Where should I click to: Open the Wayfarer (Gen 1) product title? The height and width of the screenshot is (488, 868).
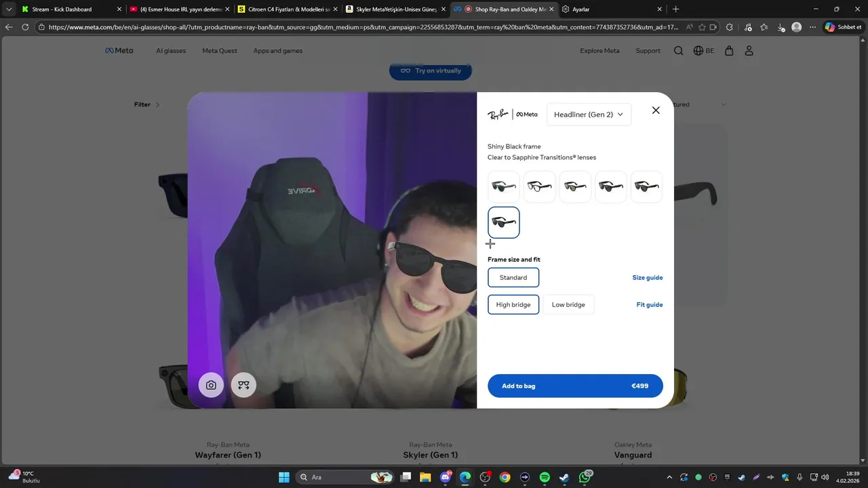[x=228, y=455]
